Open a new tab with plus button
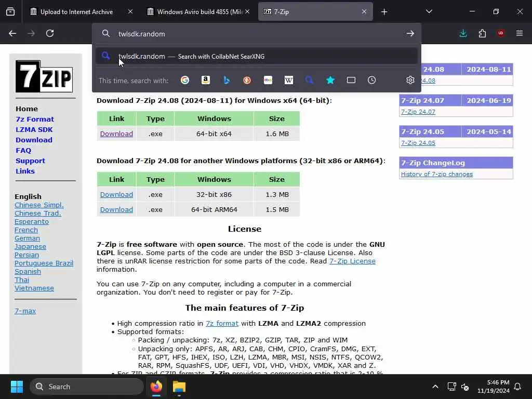This screenshot has height=399, width=532. coord(384,12)
